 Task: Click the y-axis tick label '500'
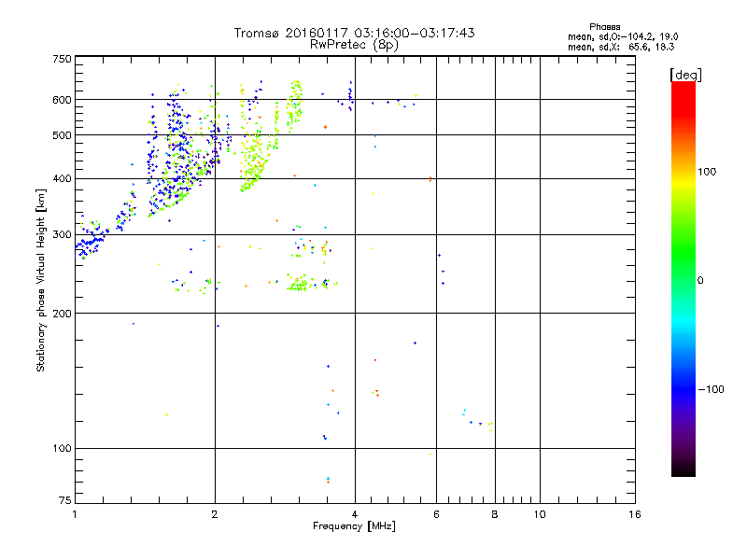click(62, 135)
